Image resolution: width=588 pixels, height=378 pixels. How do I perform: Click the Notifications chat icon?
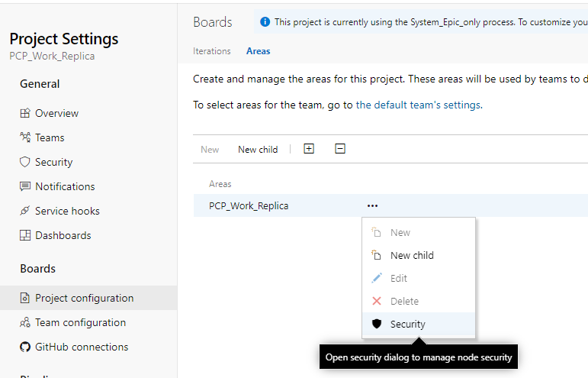(24, 186)
